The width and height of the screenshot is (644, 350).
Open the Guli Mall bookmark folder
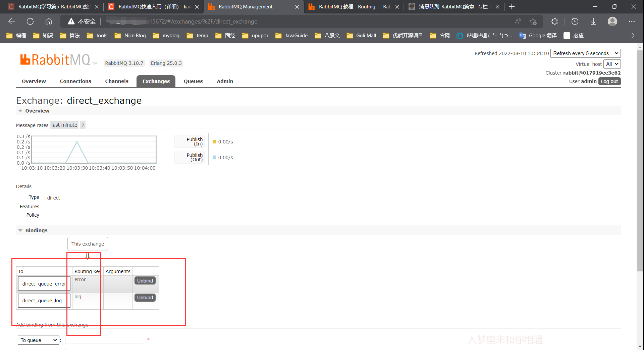(x=361, y=36)
